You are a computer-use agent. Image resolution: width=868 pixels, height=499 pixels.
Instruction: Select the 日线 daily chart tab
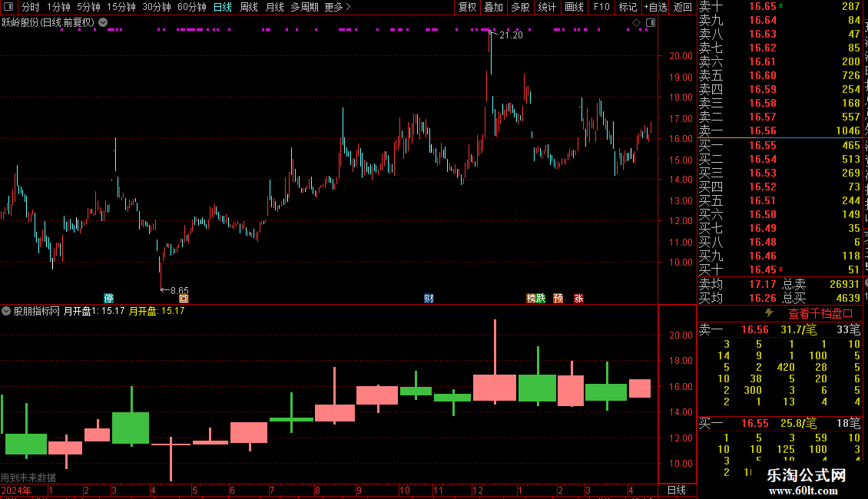pyautogui.click(x=223, y=7)
